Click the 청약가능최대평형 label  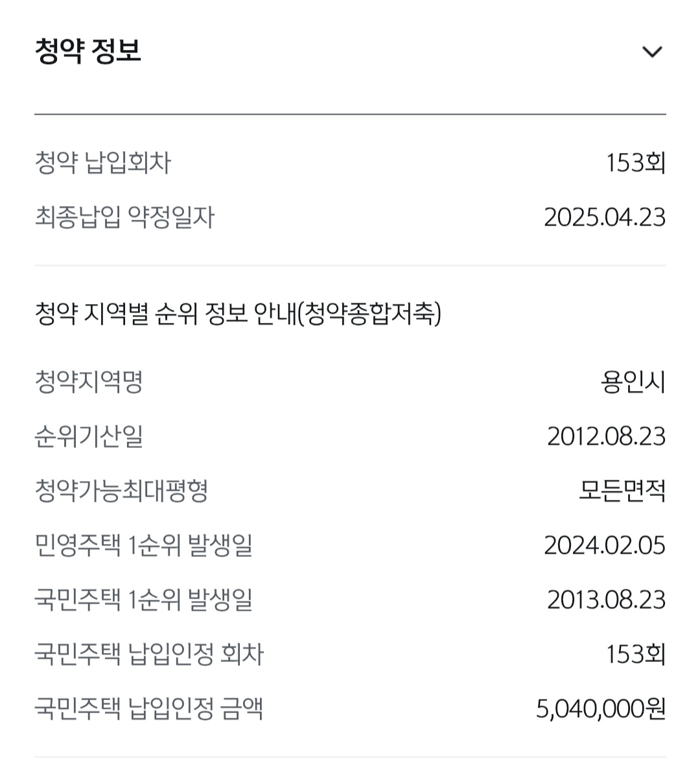point(121,491)
